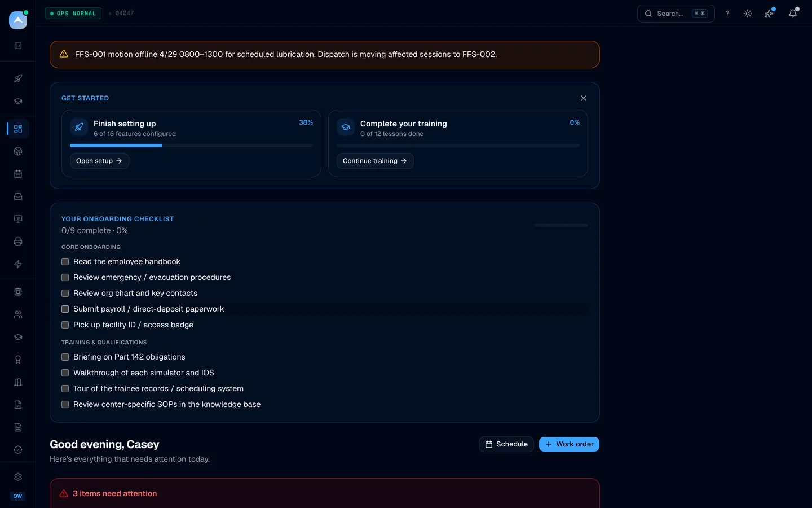
Task: Open the CPU chip icon in sidebar
Action: [18, 292]
